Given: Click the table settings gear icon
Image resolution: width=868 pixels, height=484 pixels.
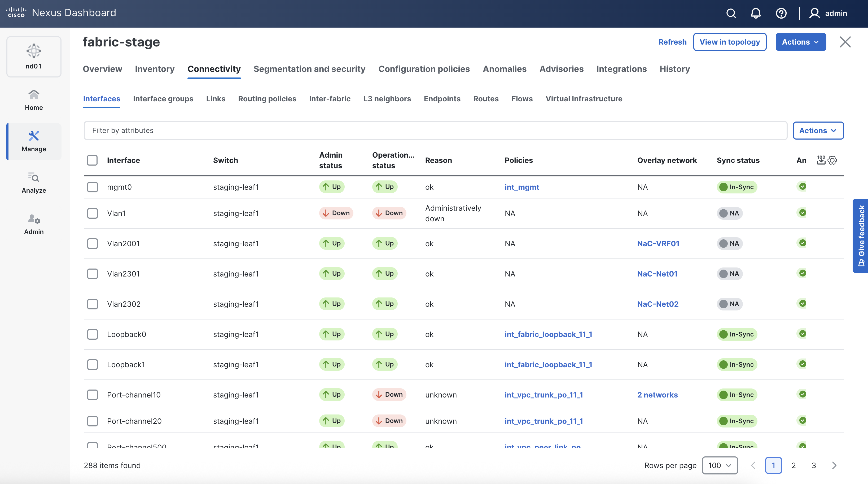Looking at the screenshot, I should (832, 160).
